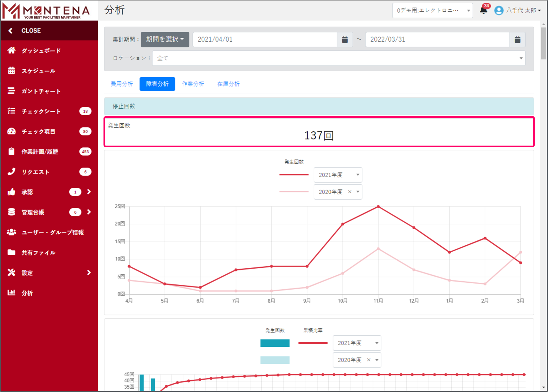
Task: Click the teal 発生回数 bar legend swatch
Action: (275, 343)
